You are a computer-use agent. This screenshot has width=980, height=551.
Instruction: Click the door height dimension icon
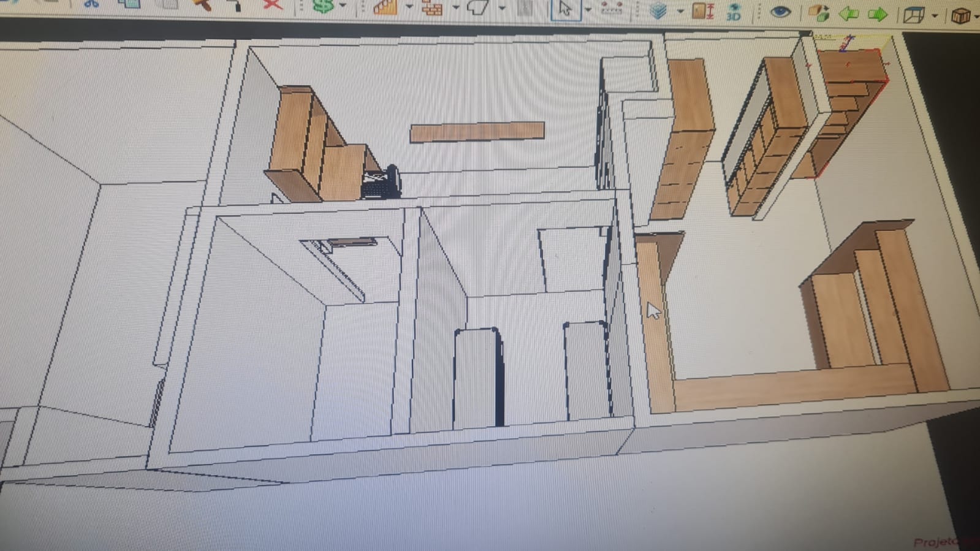(x=702, y=11)
